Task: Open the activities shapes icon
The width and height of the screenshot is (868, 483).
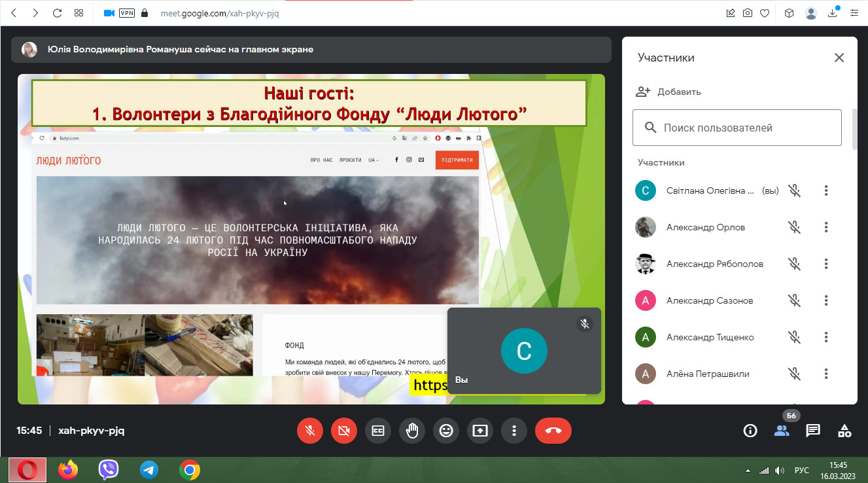Action: (844, 431)
